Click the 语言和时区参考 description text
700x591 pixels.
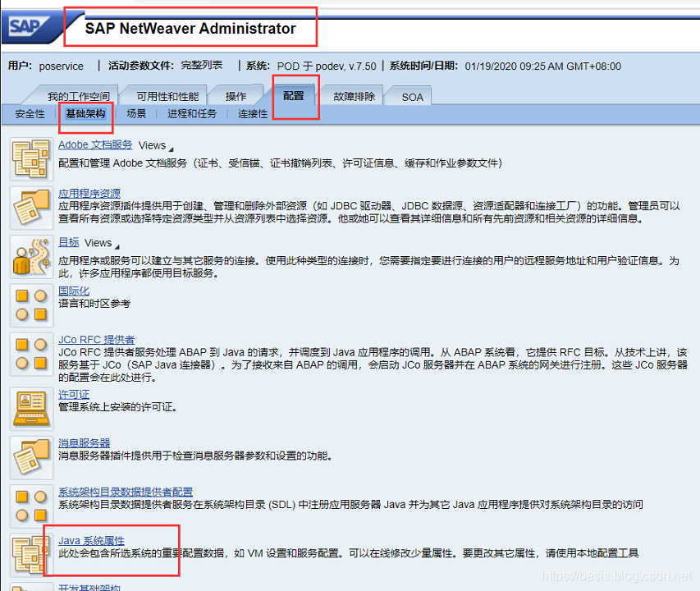[x=94, y=304]
